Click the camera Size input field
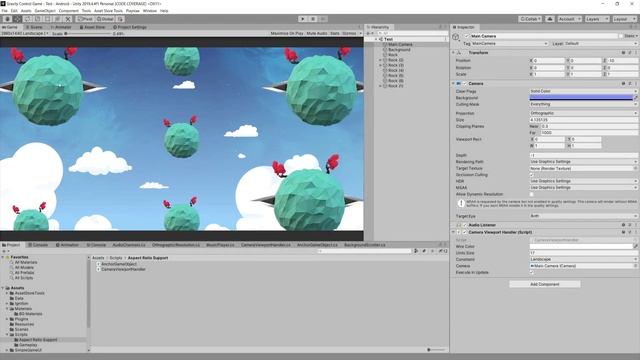Viewport: 640px width, 360px height. (x=583, y=120)
